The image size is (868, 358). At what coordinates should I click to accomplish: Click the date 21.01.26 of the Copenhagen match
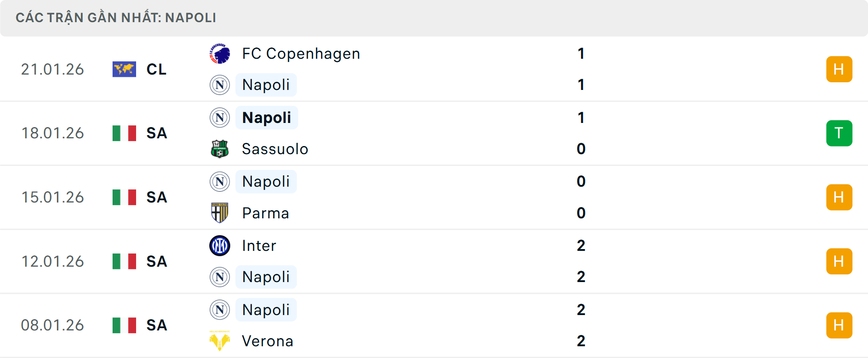[x=52, y=69]
